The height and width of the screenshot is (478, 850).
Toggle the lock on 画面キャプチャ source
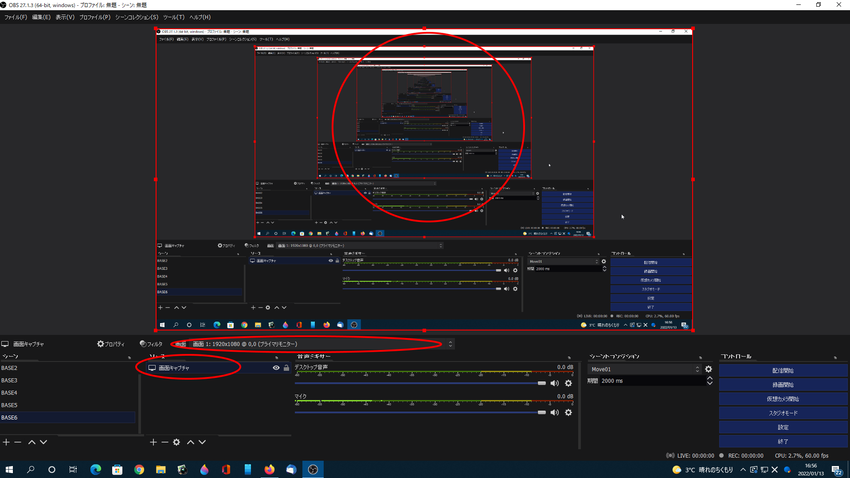pos(286,368)
